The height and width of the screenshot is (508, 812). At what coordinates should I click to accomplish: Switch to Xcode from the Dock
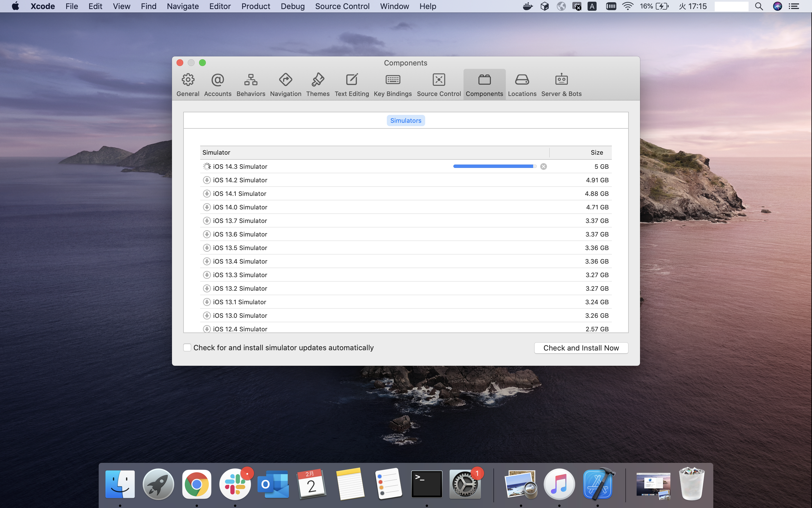click(598, 484)
